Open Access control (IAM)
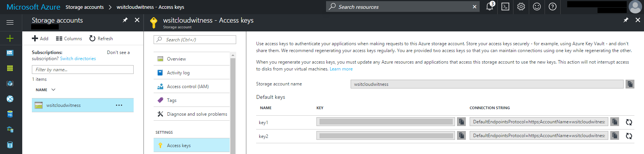 (192, 86)
